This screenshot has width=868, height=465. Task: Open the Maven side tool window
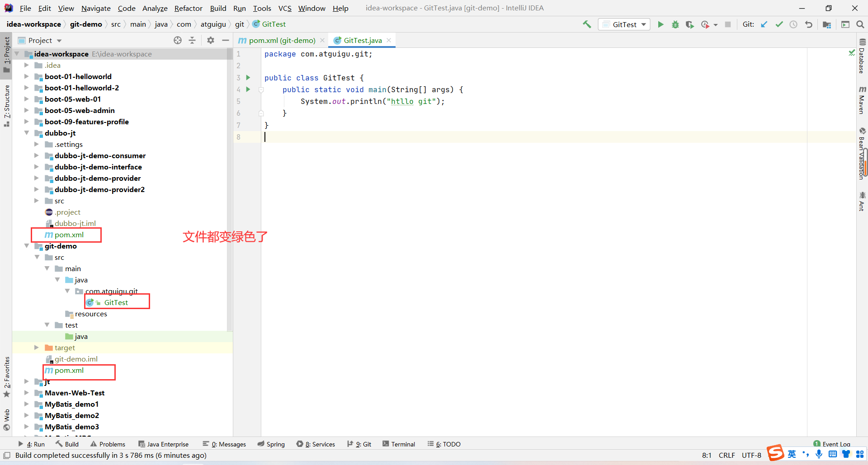(x=862, y=100)
